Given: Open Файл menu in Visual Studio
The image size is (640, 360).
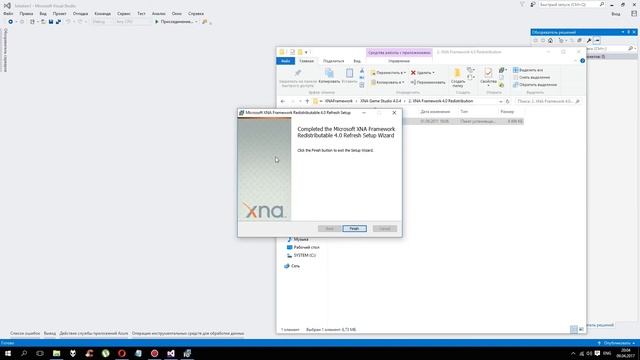Looking at the screenshot, I should click(8, 13).
